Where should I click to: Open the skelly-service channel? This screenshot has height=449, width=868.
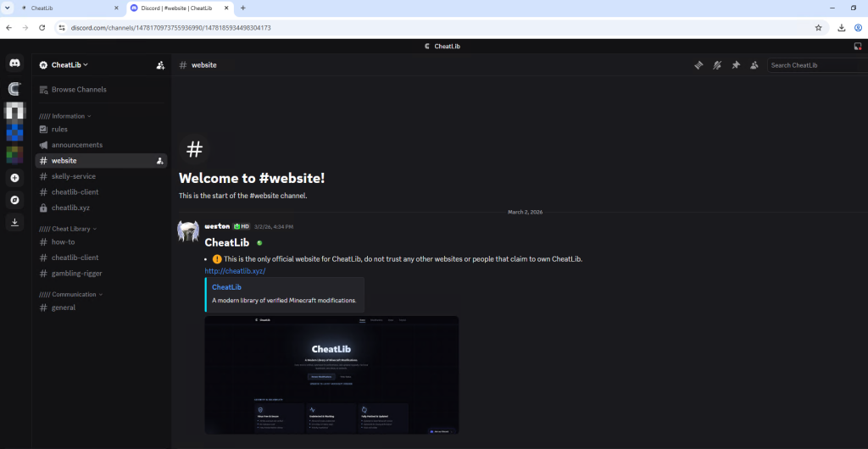tap(101, 176)
